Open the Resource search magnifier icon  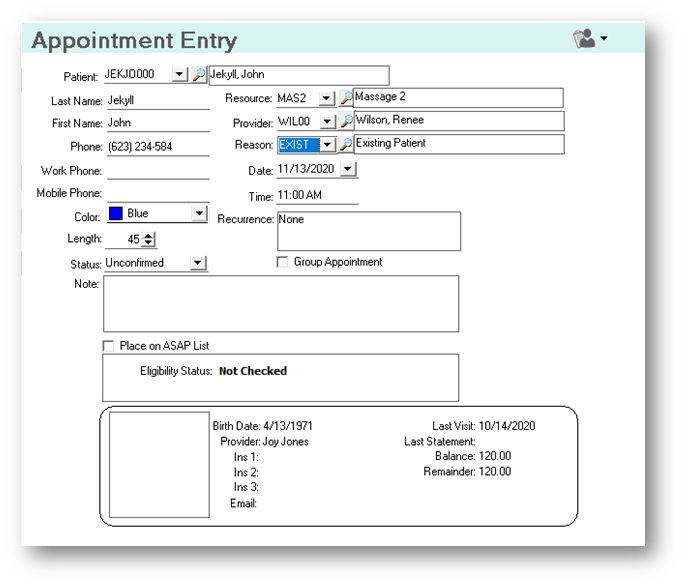pos(346,98)
